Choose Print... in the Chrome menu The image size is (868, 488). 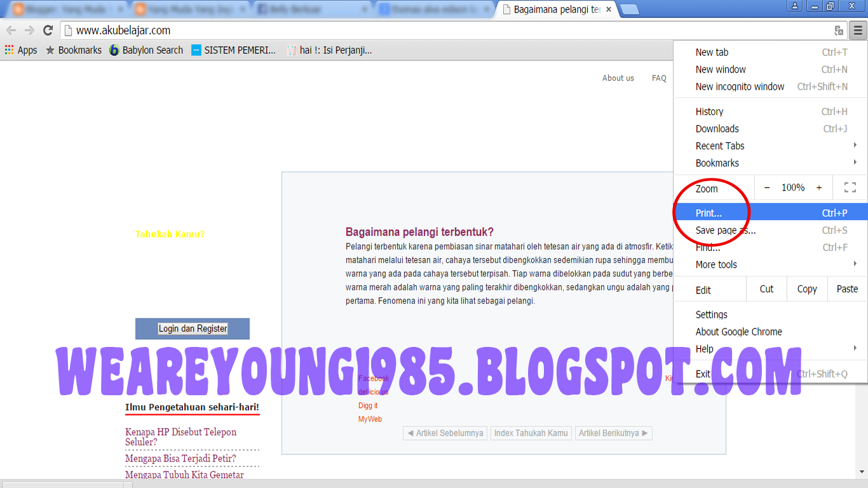tap(770, 213)
